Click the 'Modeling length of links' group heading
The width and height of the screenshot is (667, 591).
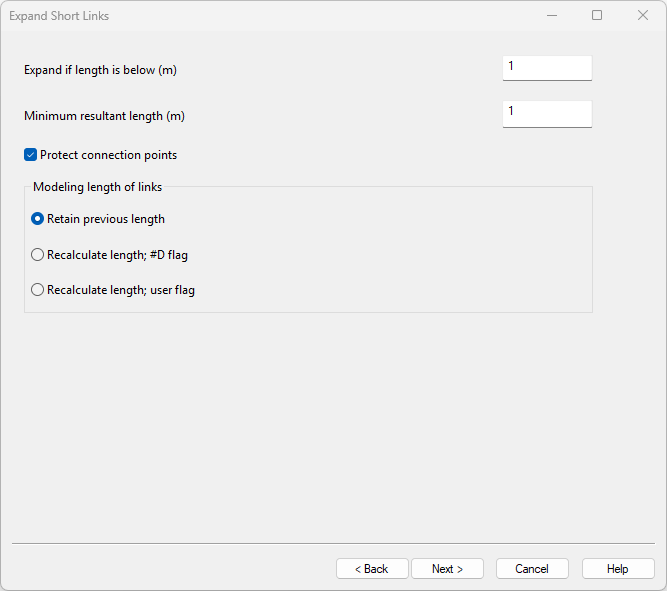pyautogui.click(x=98, y=187)
